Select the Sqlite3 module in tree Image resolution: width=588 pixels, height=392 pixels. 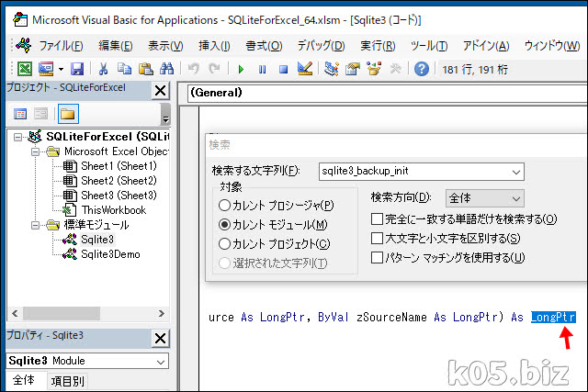click(x=97, y=239)
